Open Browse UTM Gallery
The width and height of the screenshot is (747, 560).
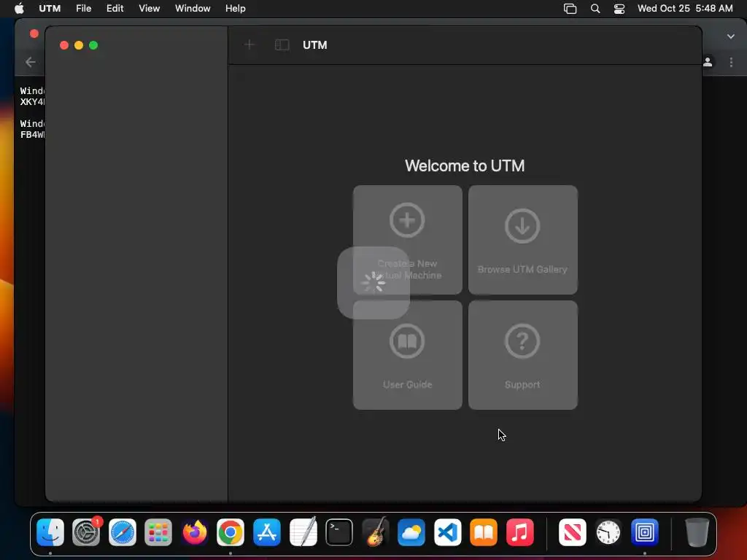[x=522, y=239]
